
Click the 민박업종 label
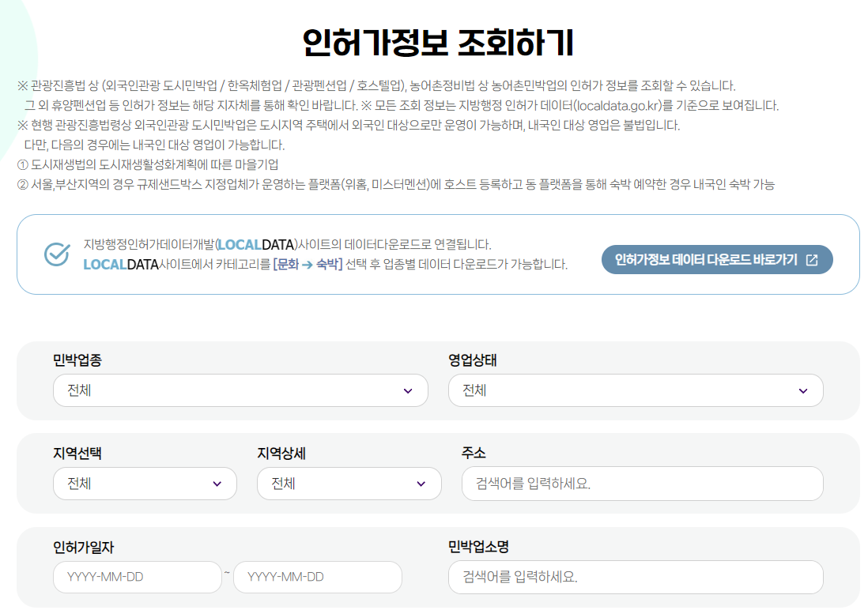pyautogui.click(x=77, y=360)
